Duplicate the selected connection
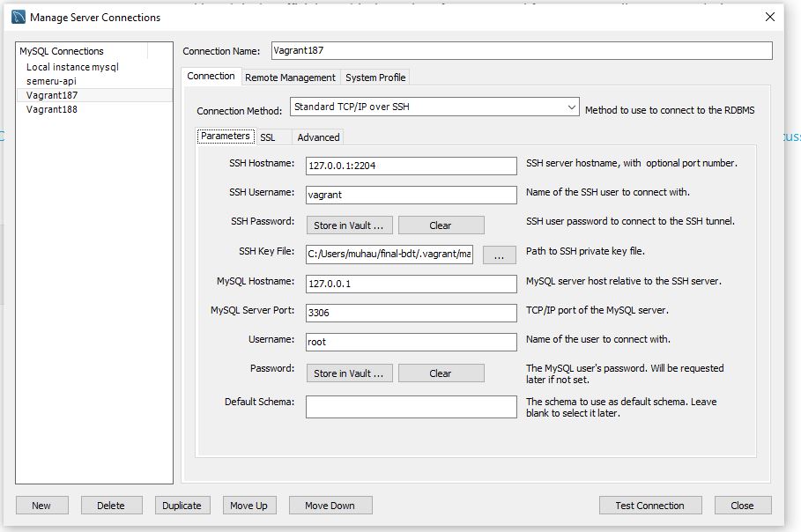This screenshot has height=532, width=801. (x=182, y=506)
